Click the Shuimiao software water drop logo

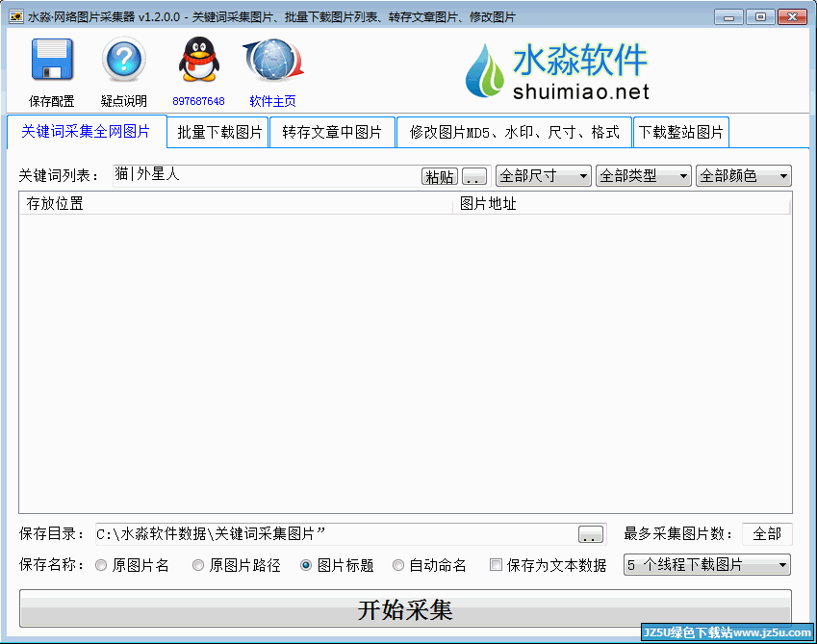point(486,71)
